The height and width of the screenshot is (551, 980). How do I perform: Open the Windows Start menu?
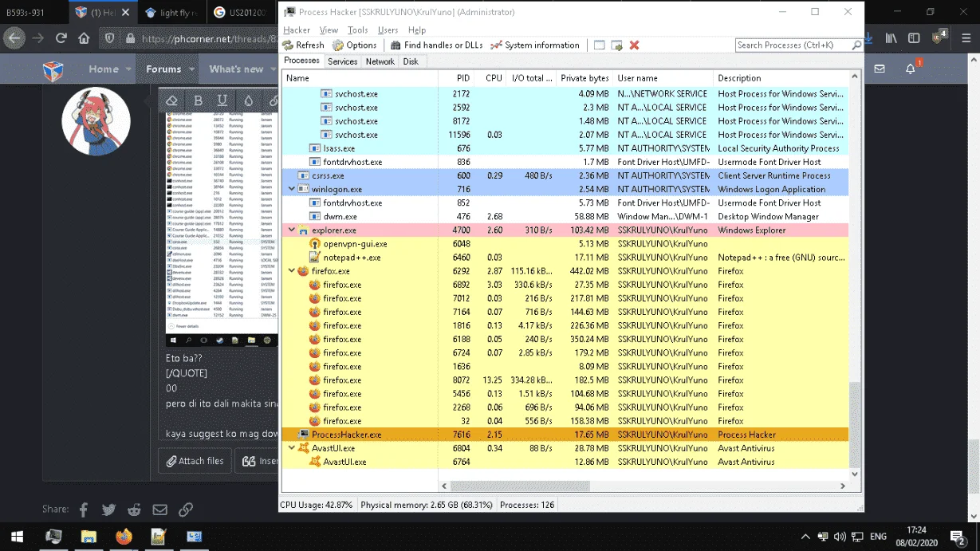[x=17, y=537]
